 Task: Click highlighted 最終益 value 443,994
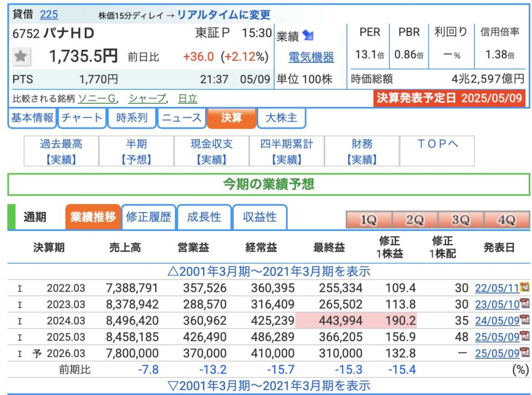point(341,320)
